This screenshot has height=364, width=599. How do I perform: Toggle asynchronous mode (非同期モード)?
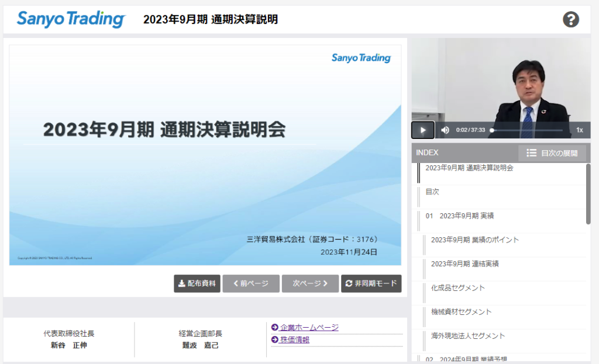point(371,283)
